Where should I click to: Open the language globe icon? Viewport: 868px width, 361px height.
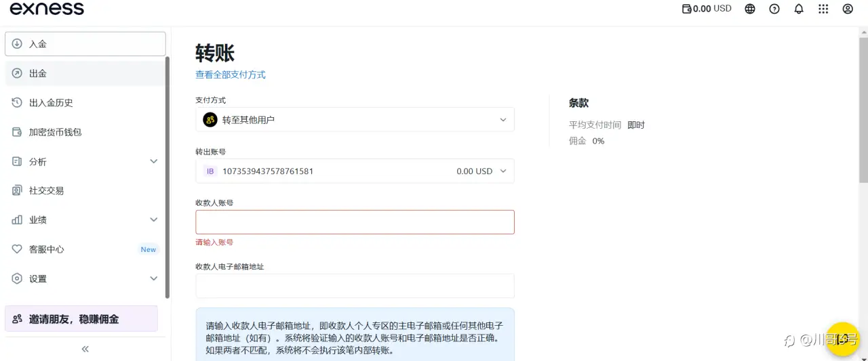tap(750, 9)
